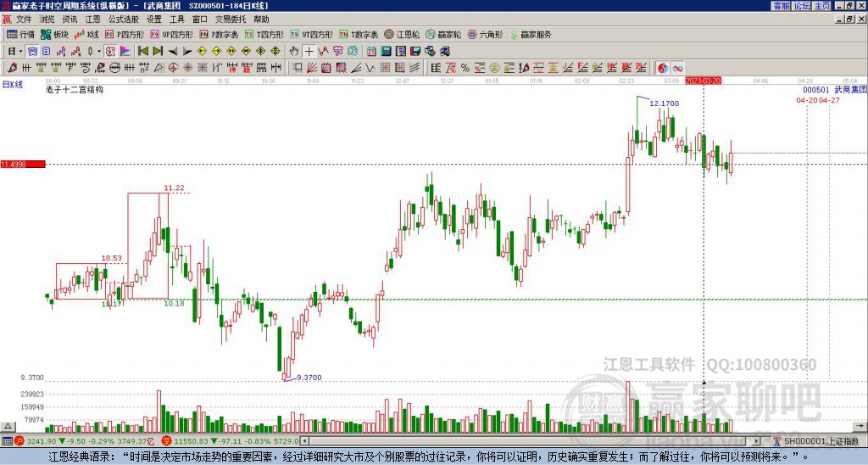
Task: Click the 行情 quotes toolbar button
Action: click(21, 34)
